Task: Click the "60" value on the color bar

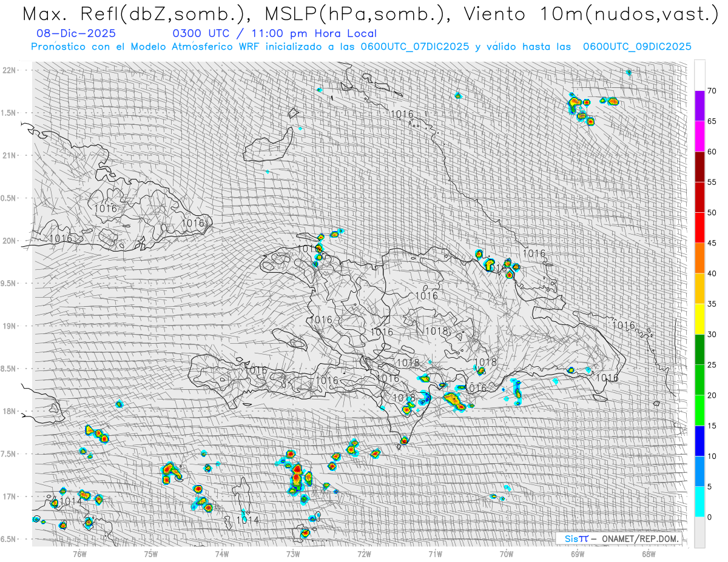Action: click(x=712, y=152)
